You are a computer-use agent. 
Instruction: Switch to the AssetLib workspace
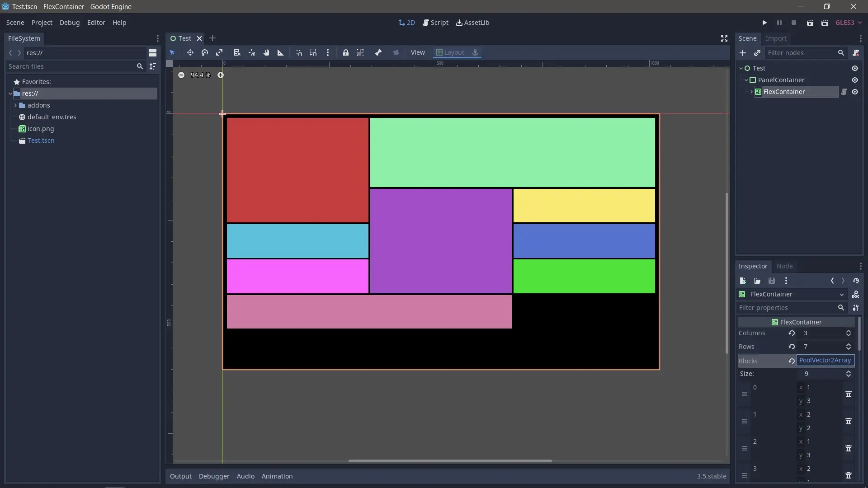click(472, 23)
